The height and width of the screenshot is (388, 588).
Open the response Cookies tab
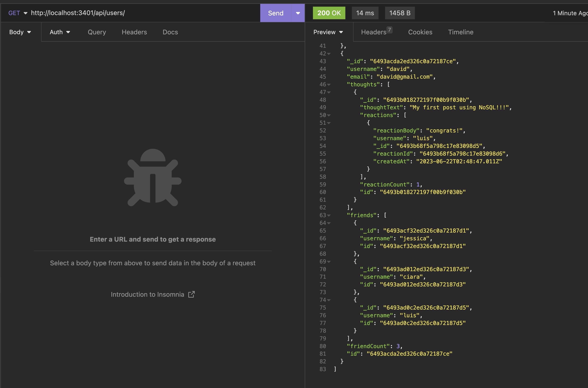pyautogui.click(x=420, y=32)
